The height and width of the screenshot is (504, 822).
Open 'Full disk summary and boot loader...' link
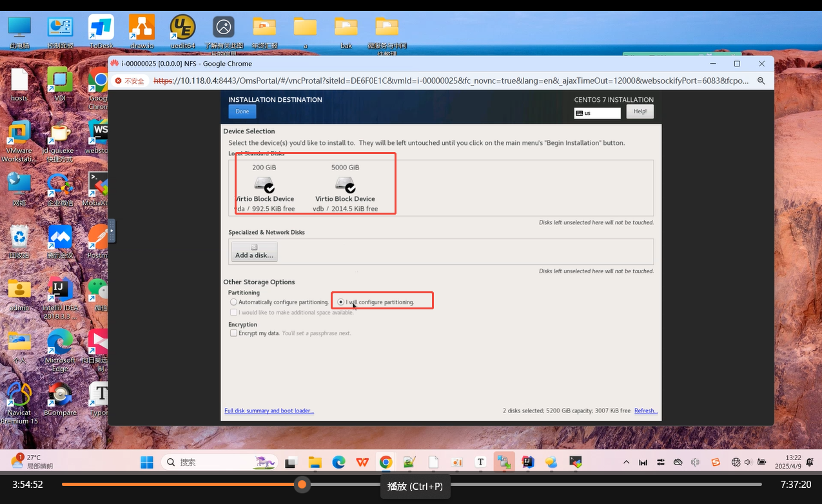coord(269,411)
